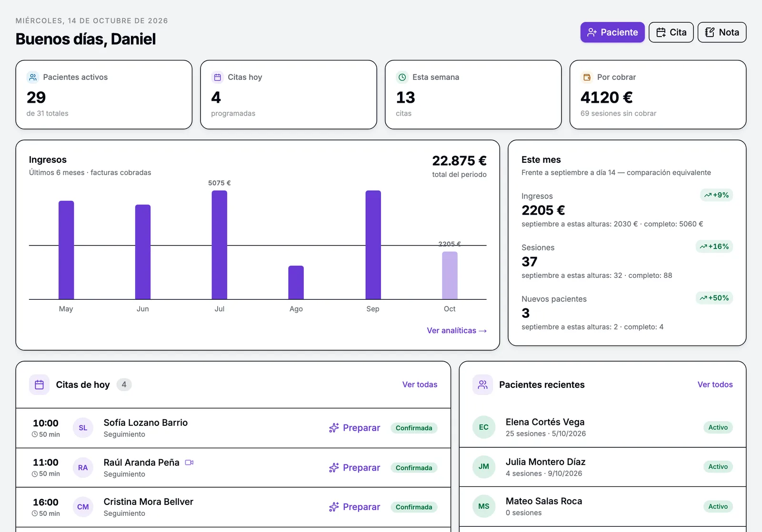Add a new patient with Paciente button
Viewport: 762px width, 532px height.
[612, 32]
